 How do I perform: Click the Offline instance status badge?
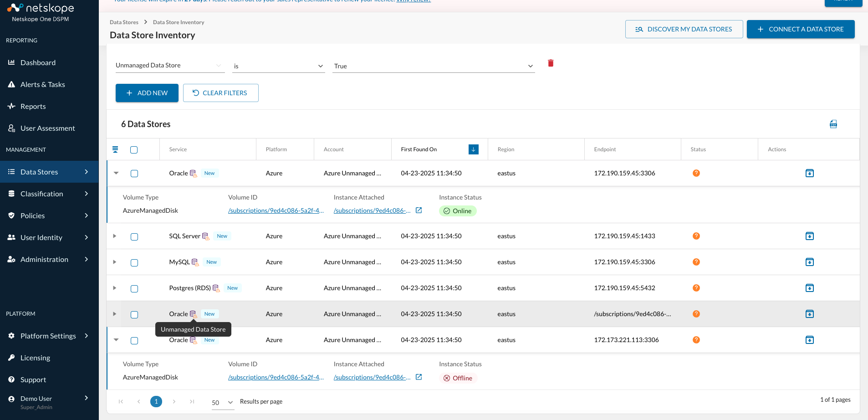point(458,378)
